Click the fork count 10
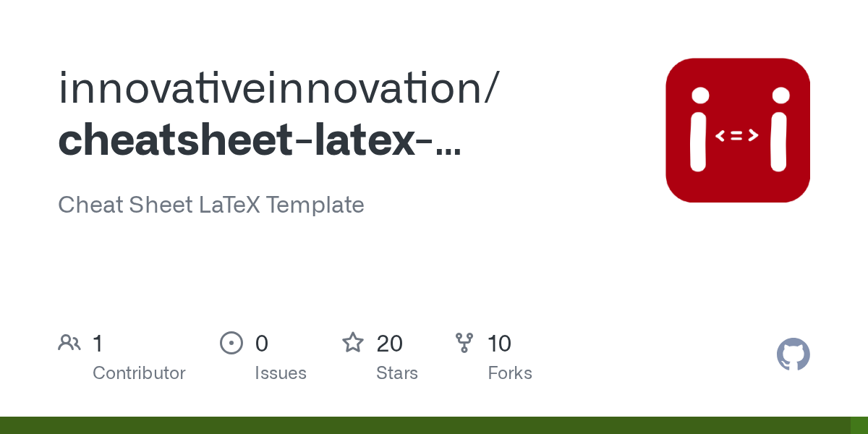 coord(499,343)
